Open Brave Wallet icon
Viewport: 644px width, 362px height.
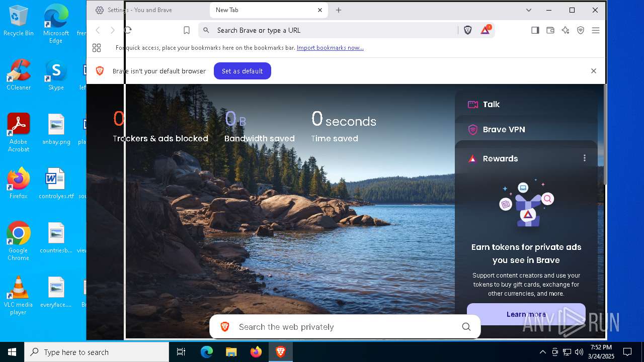[550, 30]
